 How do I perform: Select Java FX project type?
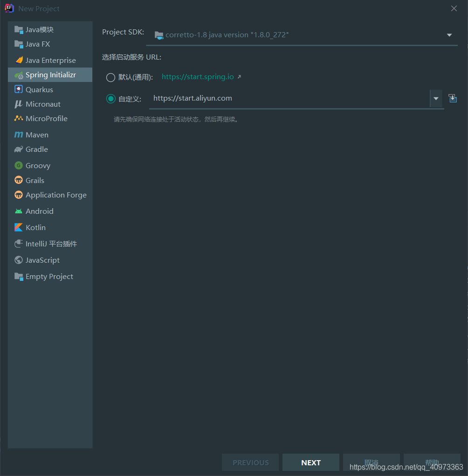(50, 44)
